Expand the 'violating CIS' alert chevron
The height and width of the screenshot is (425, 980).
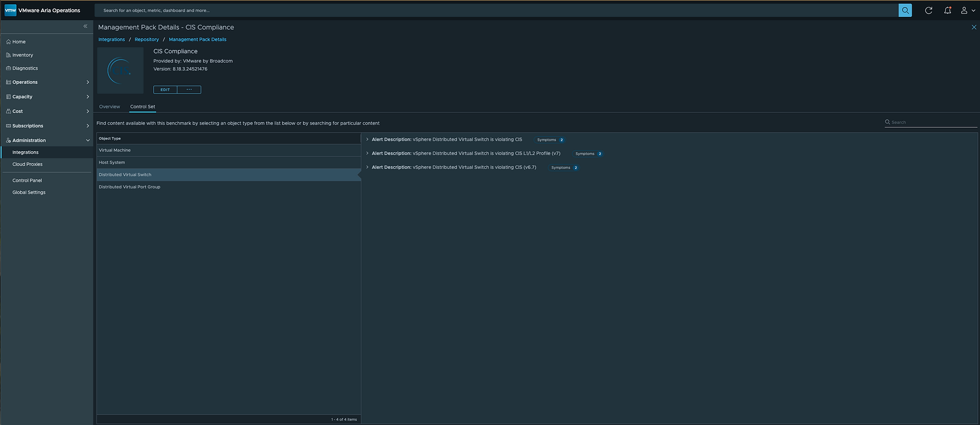367,139
